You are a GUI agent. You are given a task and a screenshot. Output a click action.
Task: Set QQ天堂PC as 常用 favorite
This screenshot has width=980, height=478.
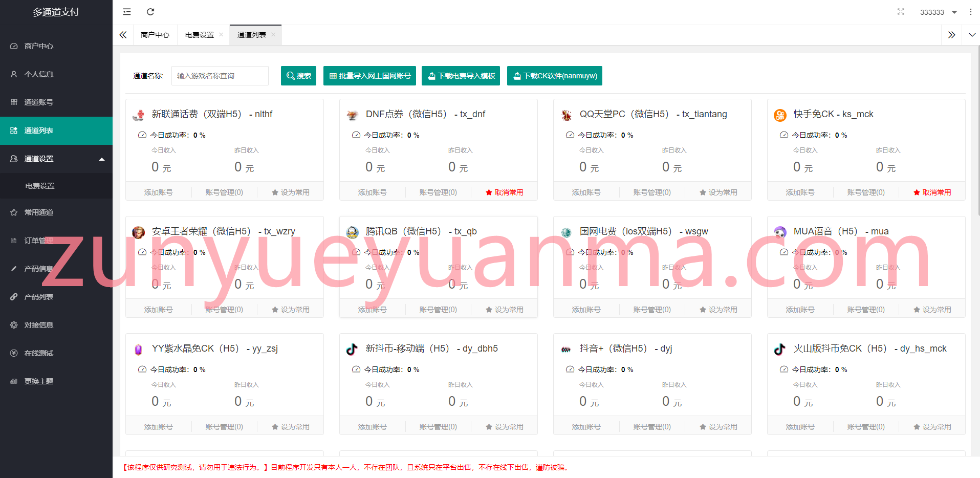coord(718,192)
